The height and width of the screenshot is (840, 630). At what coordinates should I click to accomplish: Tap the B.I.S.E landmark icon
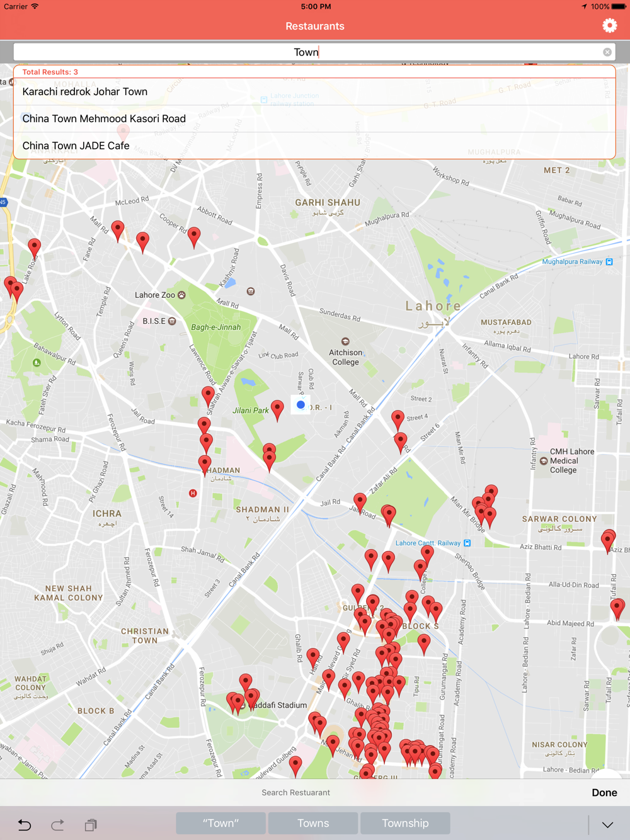pyautogui.click(x=172, y=321)
